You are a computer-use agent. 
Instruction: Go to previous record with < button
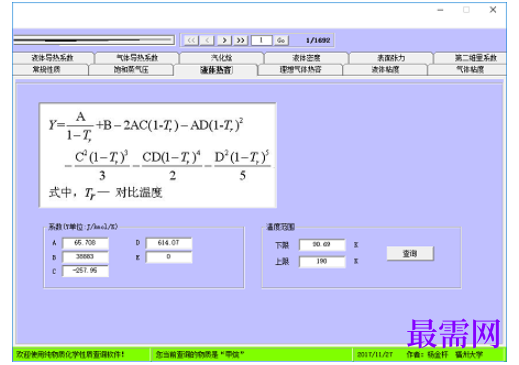(x=208, y=40)
